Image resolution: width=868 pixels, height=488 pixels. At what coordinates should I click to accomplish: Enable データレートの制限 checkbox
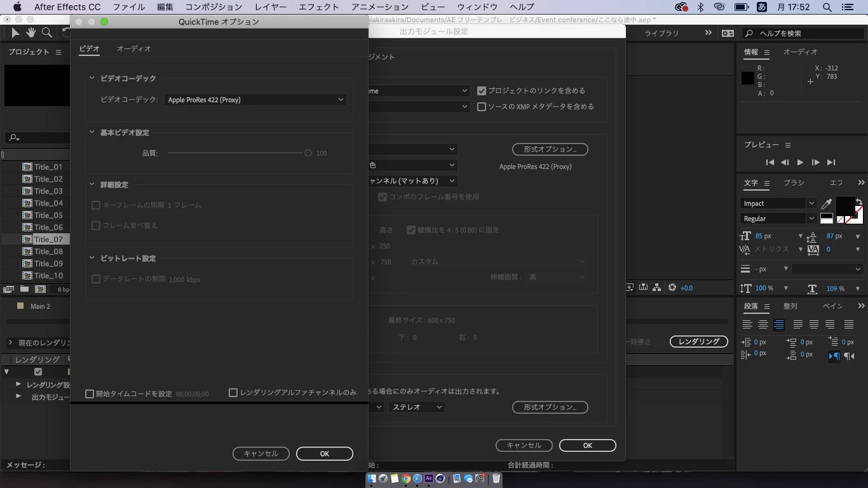[96, 279]
